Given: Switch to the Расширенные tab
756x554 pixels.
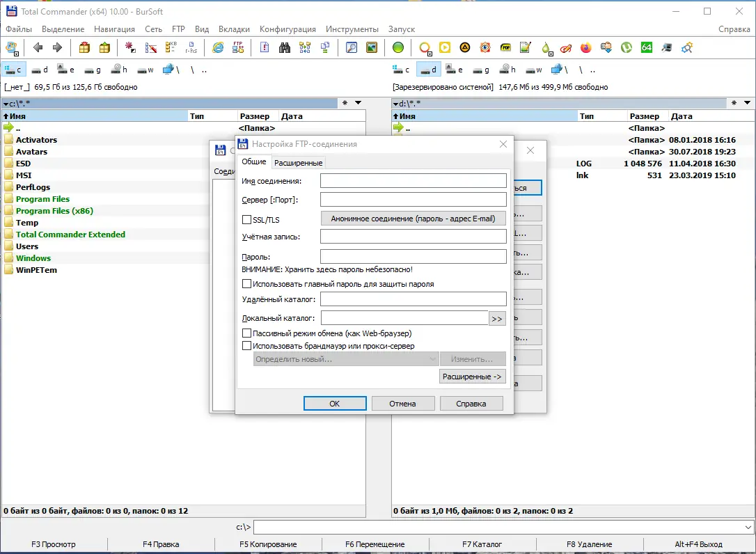Looking at the screenshot, I should (x=298, y=163).
